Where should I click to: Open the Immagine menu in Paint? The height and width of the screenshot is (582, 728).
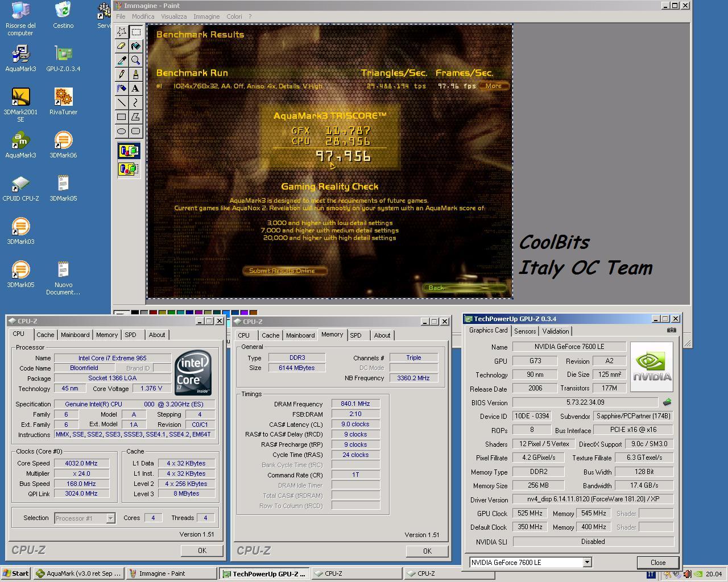pos(206,16)
